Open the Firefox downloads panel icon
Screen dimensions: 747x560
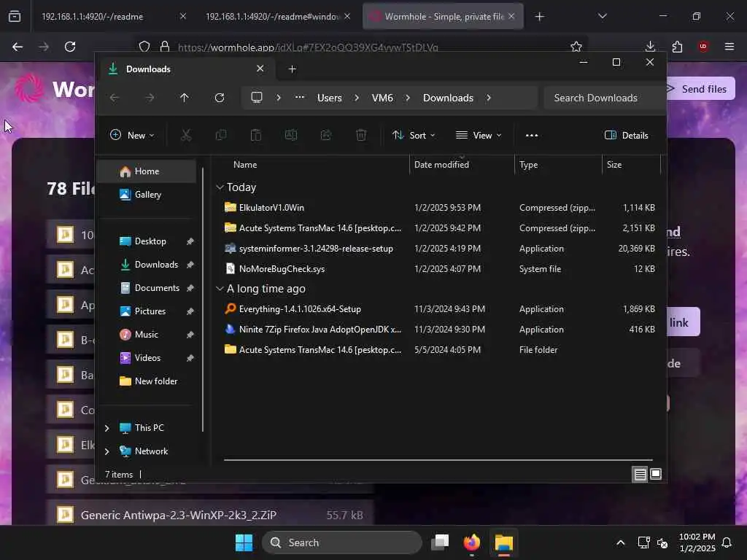pos(650,47)
